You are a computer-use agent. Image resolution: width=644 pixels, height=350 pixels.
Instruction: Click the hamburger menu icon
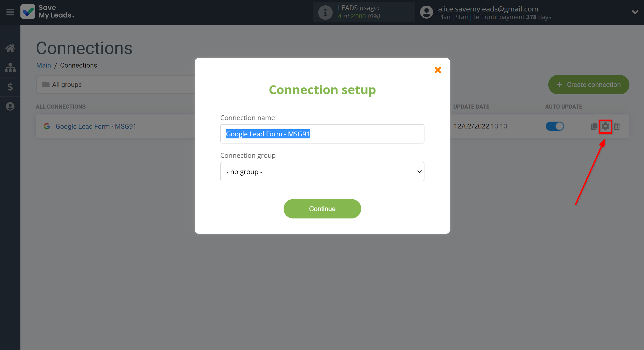[9, 12]
